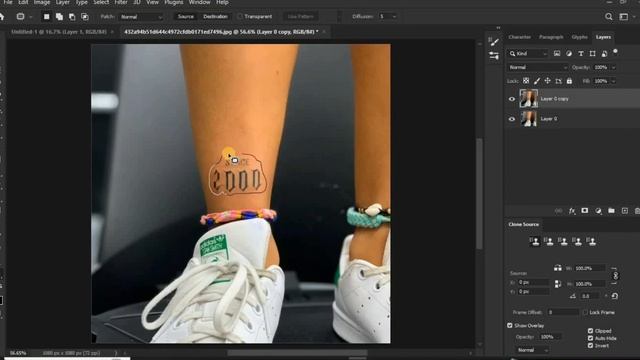Select first clone source stamp icon
The height and width of the screenshot is (360, 640).
click(x=535, y=242)
